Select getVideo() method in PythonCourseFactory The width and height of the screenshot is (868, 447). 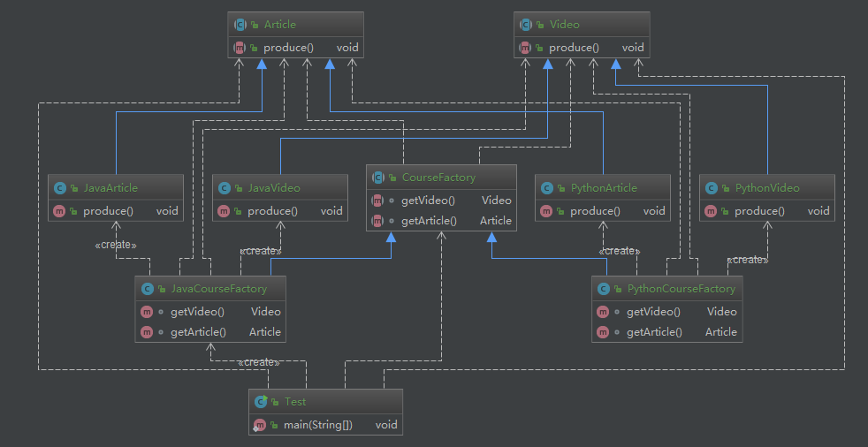click(653, 312)
